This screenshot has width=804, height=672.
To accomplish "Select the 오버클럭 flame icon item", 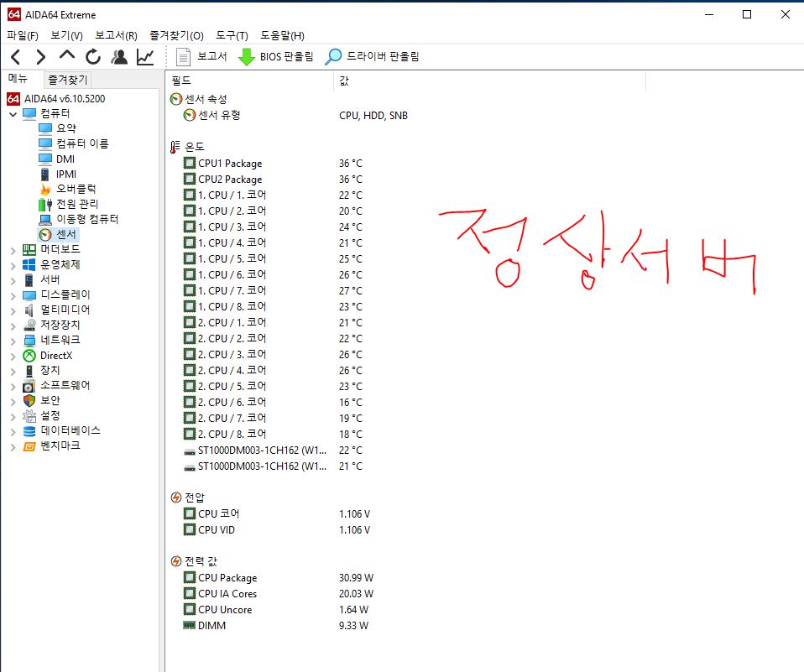I will click(45, 189).
